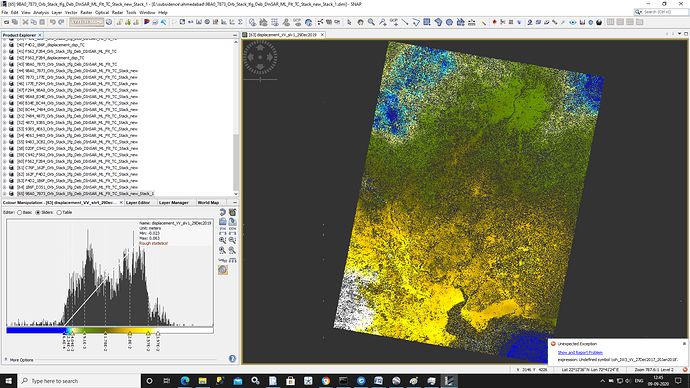Click the 100% histogram stretch icon
This screenshot has width=690, height=388.
[232, 231]
